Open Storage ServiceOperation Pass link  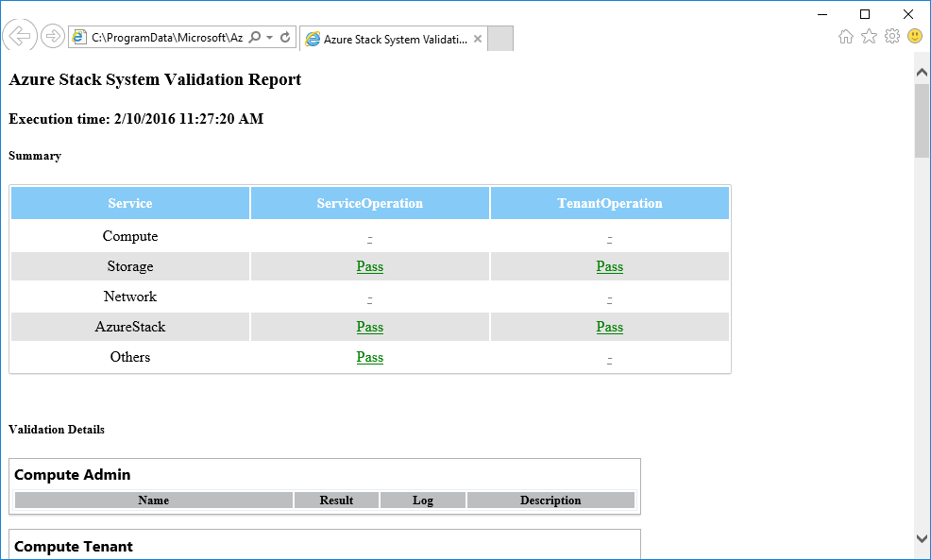[x=370, y=266]
